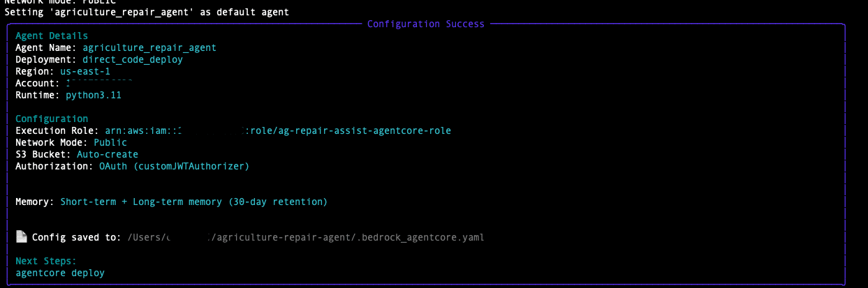Click the Public network mode value

point(110,142)
